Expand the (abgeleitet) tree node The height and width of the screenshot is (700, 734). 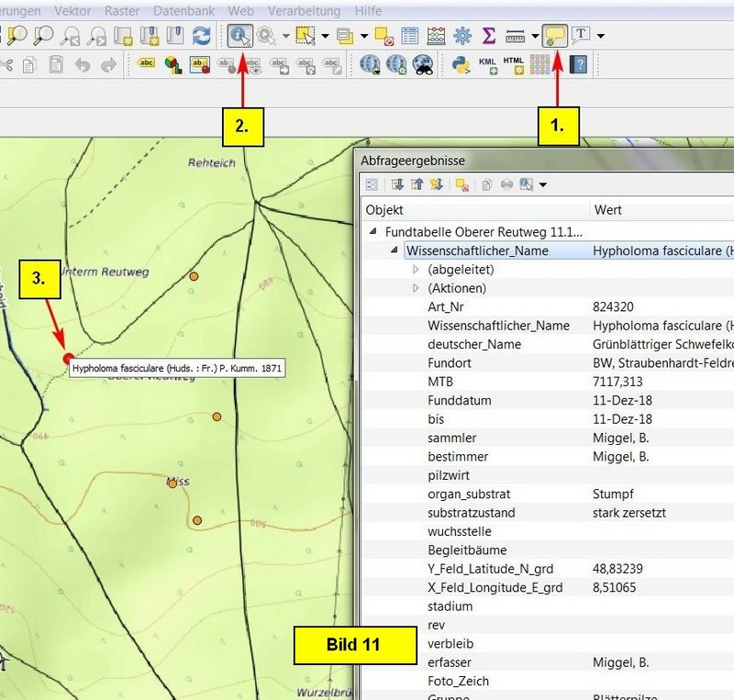coord(417,269)
